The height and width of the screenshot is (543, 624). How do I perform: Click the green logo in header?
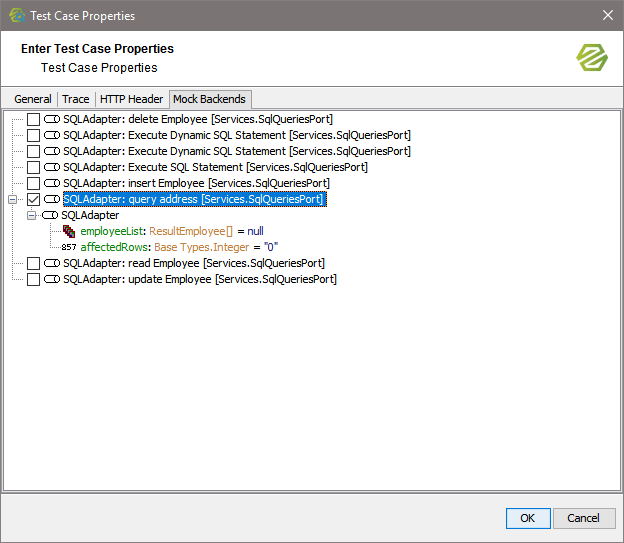[591, 57]
